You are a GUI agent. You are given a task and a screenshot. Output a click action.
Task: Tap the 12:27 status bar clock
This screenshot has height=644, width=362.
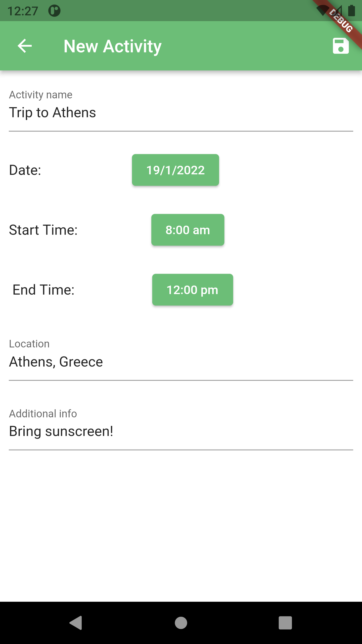point(23,11)
